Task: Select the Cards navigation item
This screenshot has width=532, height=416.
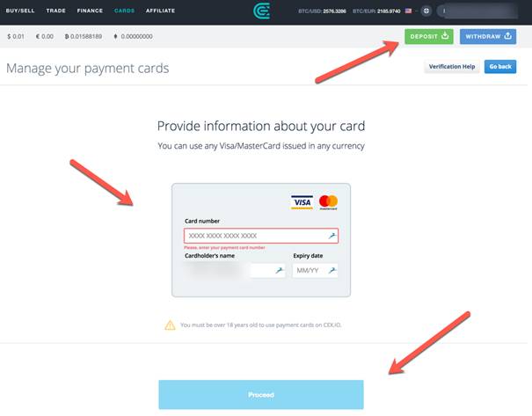Action: pos(125,11)
